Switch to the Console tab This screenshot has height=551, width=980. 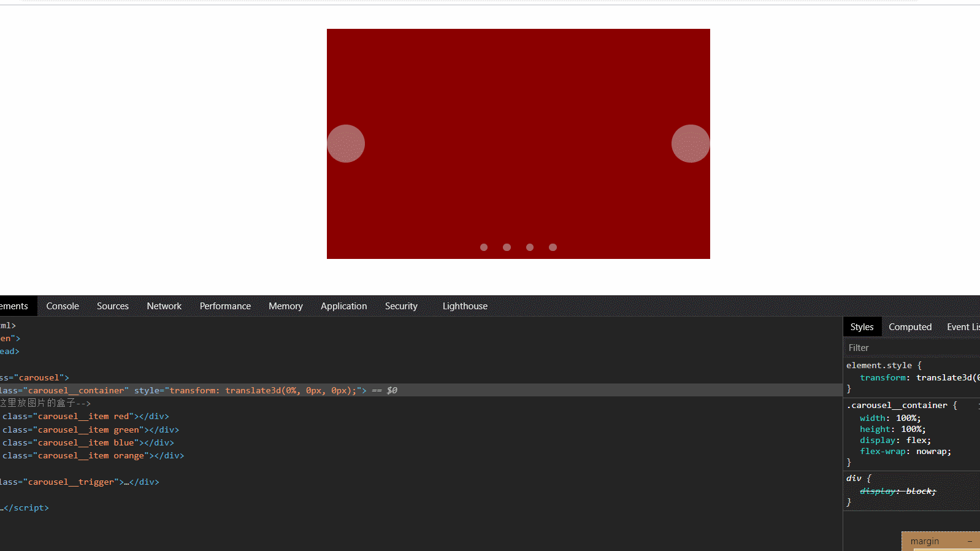coord(63,306)
